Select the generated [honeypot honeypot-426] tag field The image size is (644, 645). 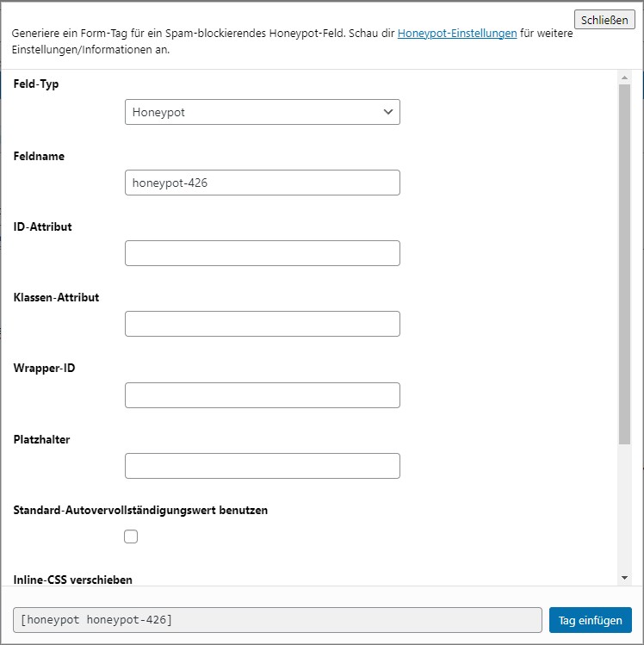tap(276, 620)
